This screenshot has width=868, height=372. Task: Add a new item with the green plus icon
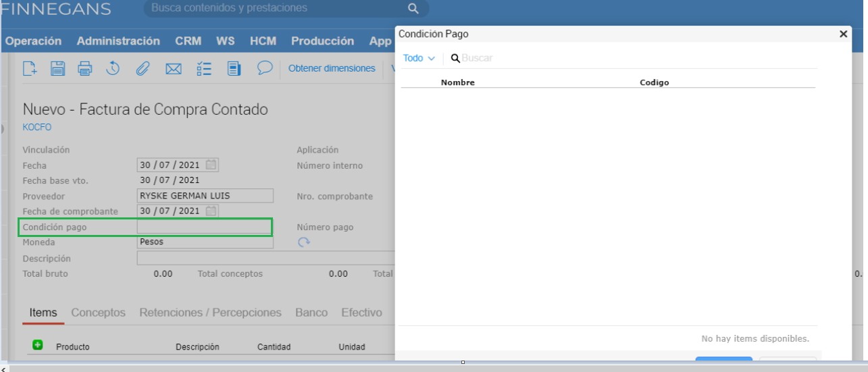coord(38,345)
